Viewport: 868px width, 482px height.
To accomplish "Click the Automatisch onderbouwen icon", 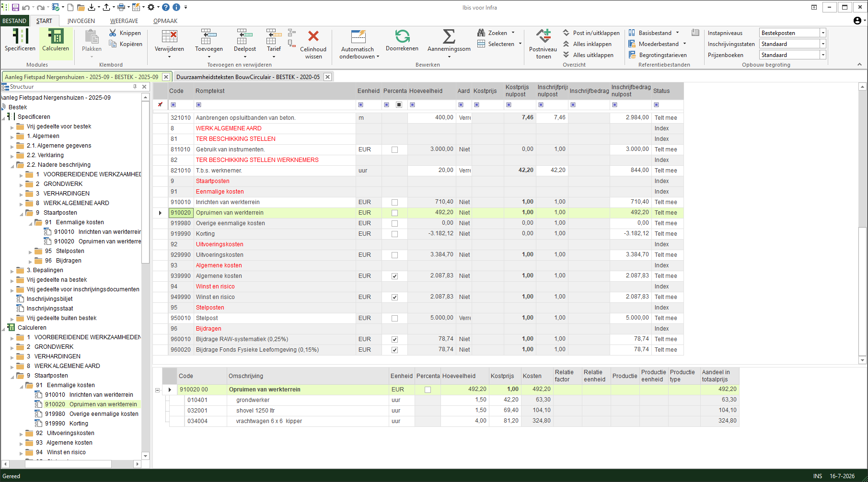I will 358,36.
